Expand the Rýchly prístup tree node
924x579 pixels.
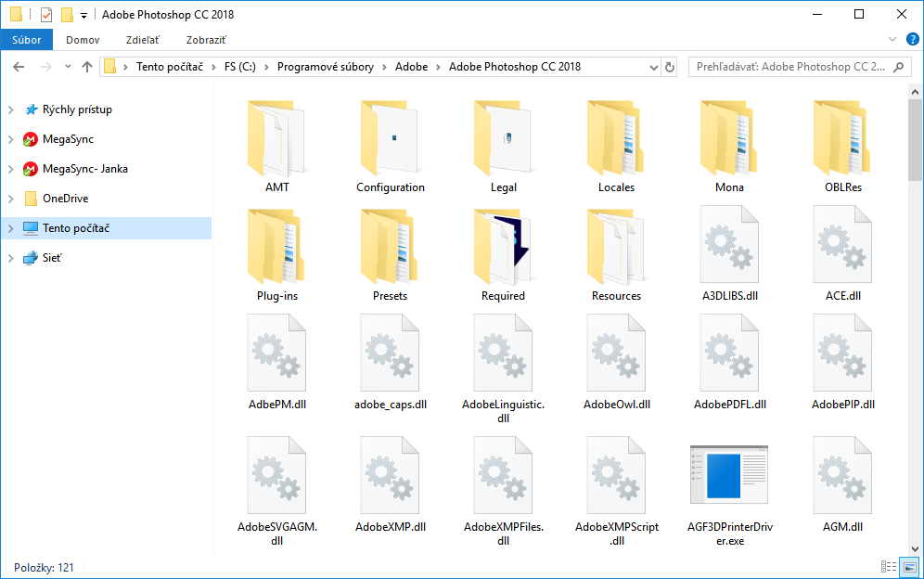point(10,109)
